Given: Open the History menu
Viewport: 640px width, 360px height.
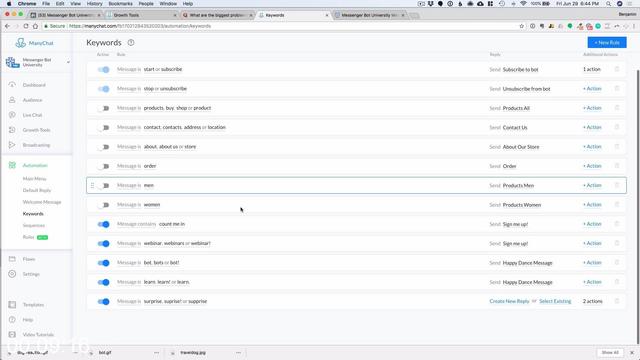Looking at the screenshot, I should (x=94, y=4).
